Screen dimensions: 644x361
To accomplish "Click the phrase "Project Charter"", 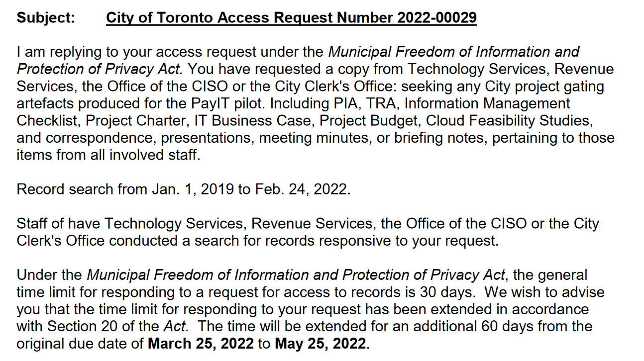I will [137, 121].
